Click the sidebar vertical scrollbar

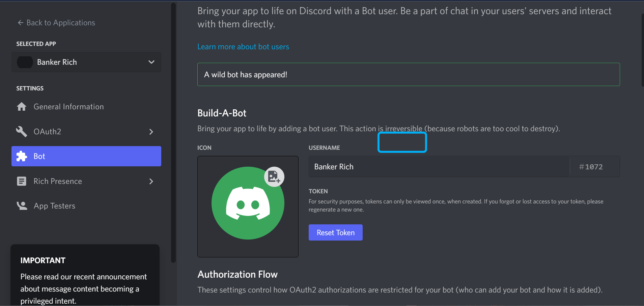pos(173,133)
